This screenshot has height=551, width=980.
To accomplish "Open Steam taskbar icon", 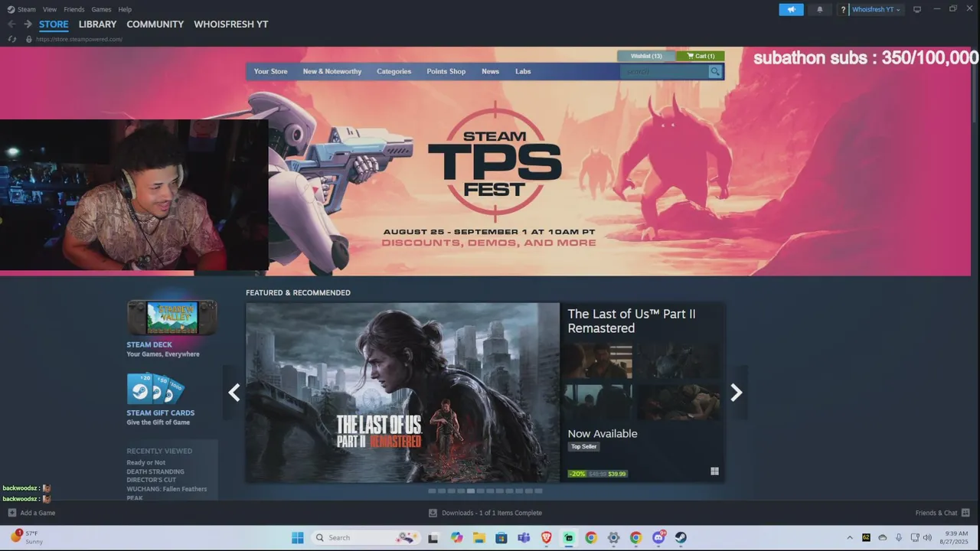I will (x=681, y=537).
